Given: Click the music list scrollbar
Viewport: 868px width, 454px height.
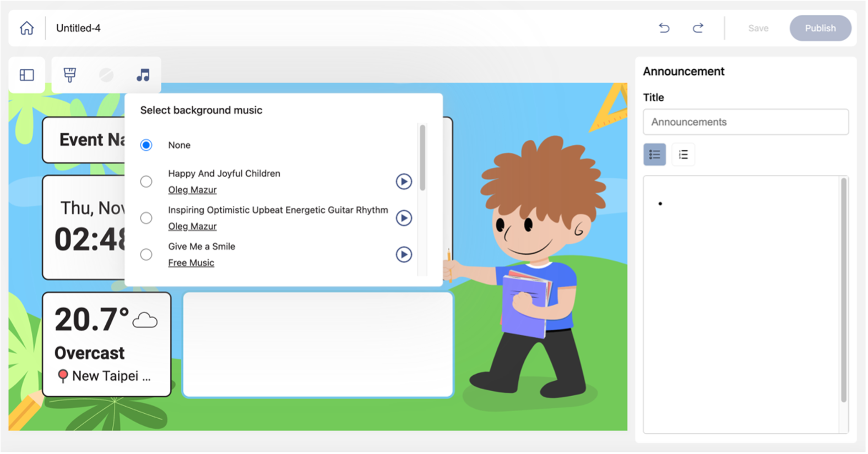Looking at the screenshot, I should click(423, 158).
